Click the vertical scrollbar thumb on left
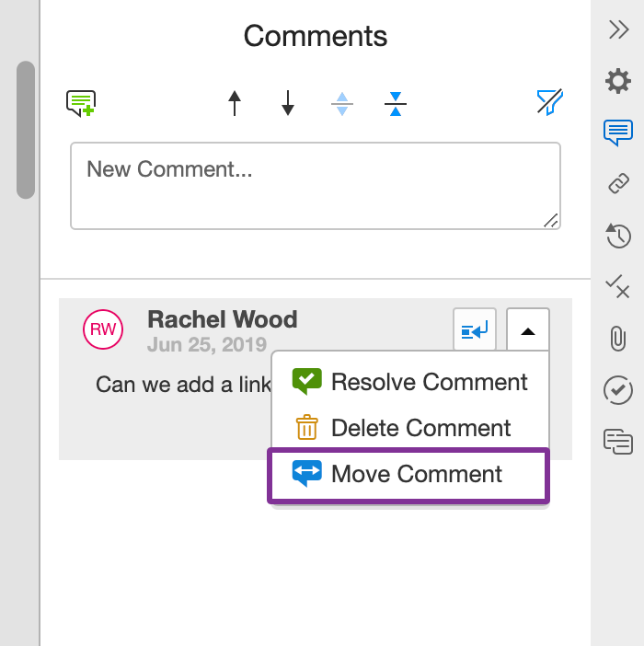Image resolution: width=644 pixels, height=646 pixels. [x=26, y=130]
